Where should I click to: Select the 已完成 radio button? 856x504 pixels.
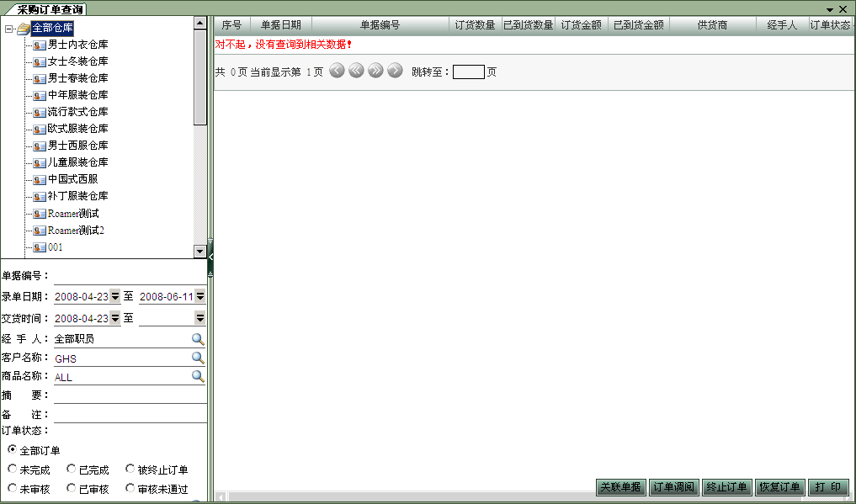[71, 469]
